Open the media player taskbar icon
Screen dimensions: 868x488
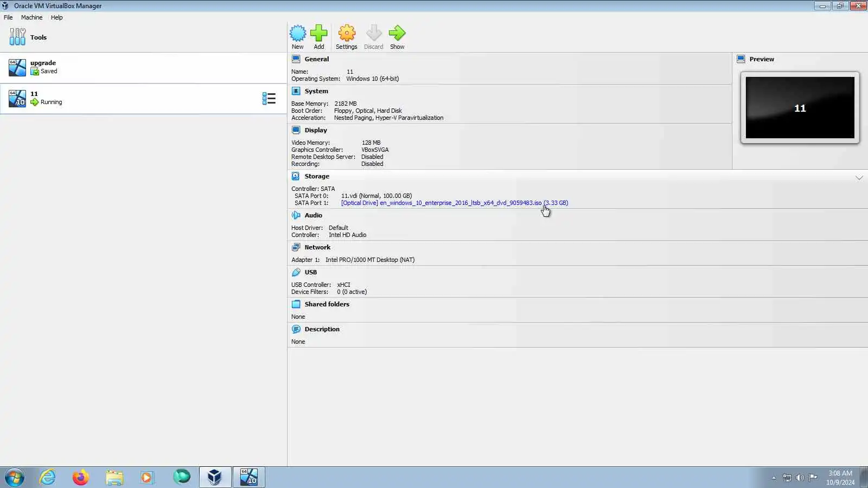[x=147, y=477]
